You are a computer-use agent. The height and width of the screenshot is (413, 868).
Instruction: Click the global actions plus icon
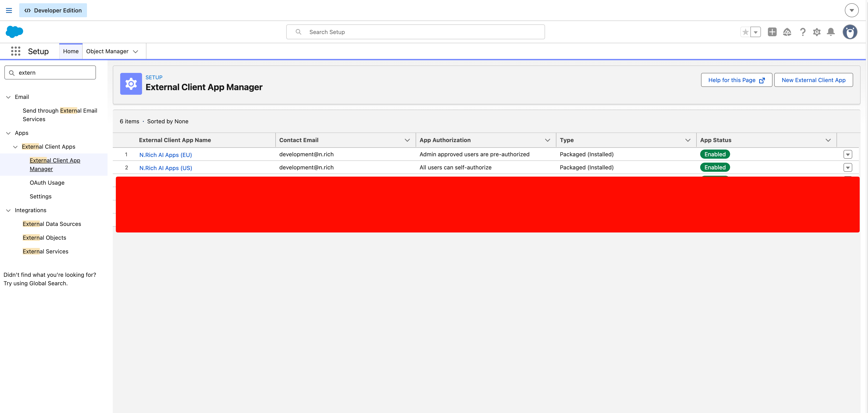coord(772,32)
